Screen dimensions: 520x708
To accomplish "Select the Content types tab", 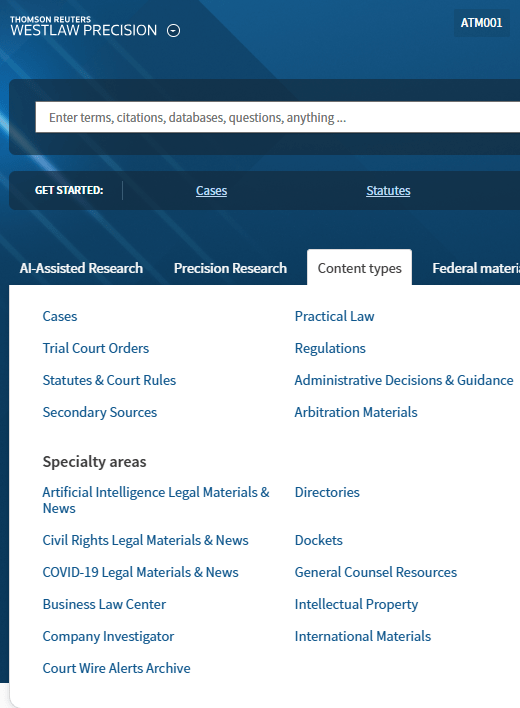I will point(359,268).
